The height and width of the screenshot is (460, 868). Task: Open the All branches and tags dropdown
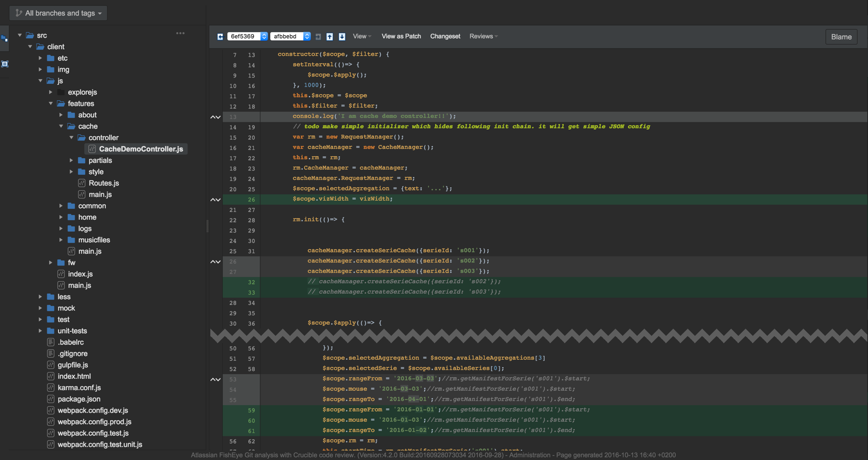pos(58,13)
